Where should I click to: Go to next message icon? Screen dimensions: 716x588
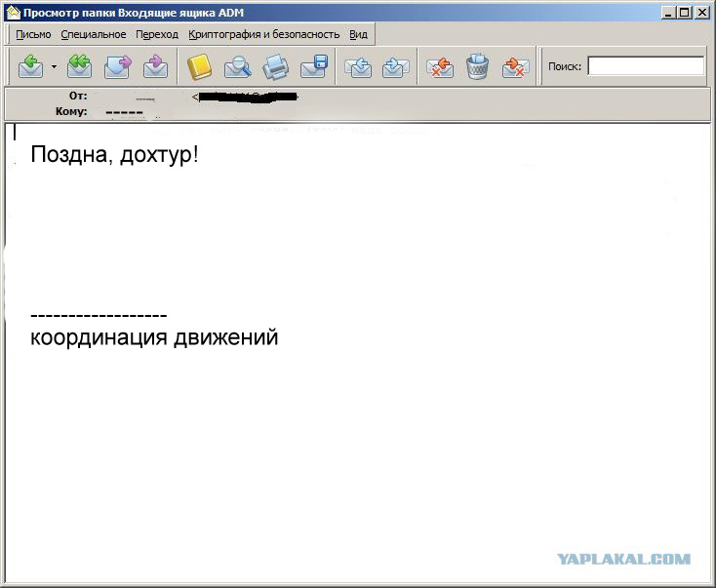coord(395,66)
